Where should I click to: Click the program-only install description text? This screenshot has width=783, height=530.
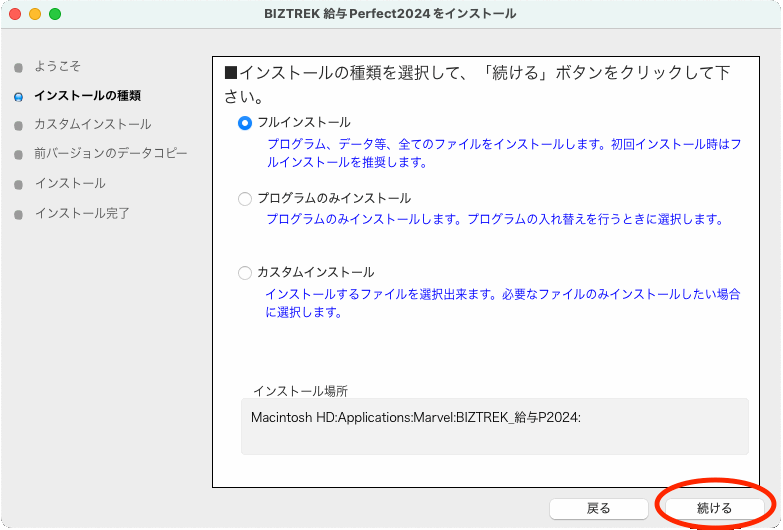495,219
